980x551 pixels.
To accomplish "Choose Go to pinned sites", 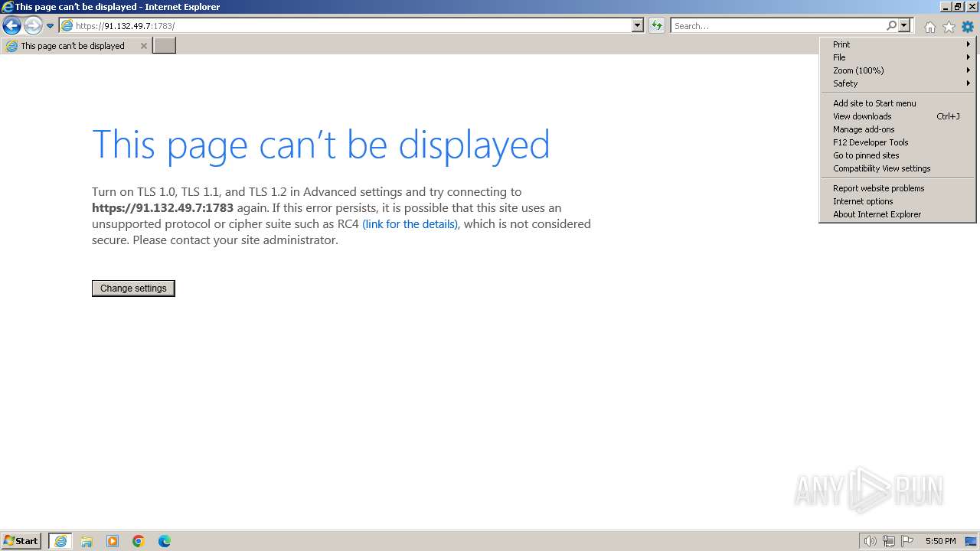I will [x=897, y=155].
